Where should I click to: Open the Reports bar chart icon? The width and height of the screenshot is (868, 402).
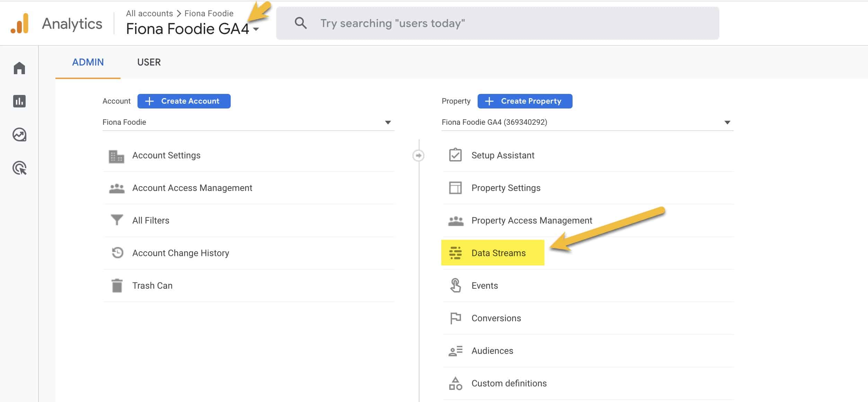tap(19, 101)
